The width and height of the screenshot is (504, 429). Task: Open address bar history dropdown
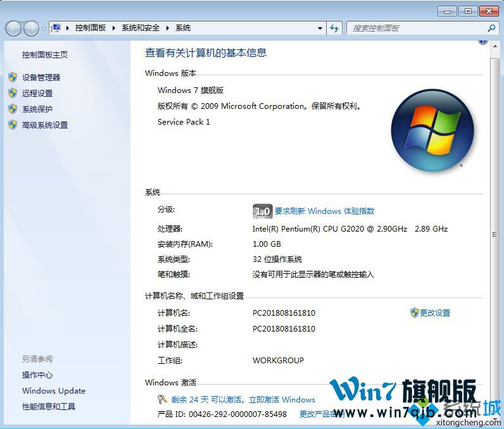[x=320, y=28]
